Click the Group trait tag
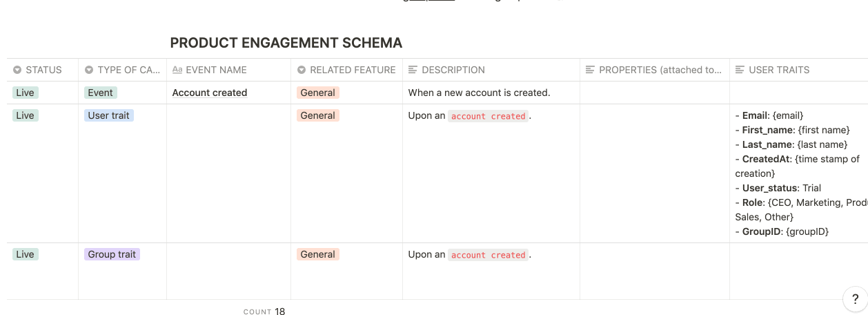The image size is (868, 315). click(112, 254)
